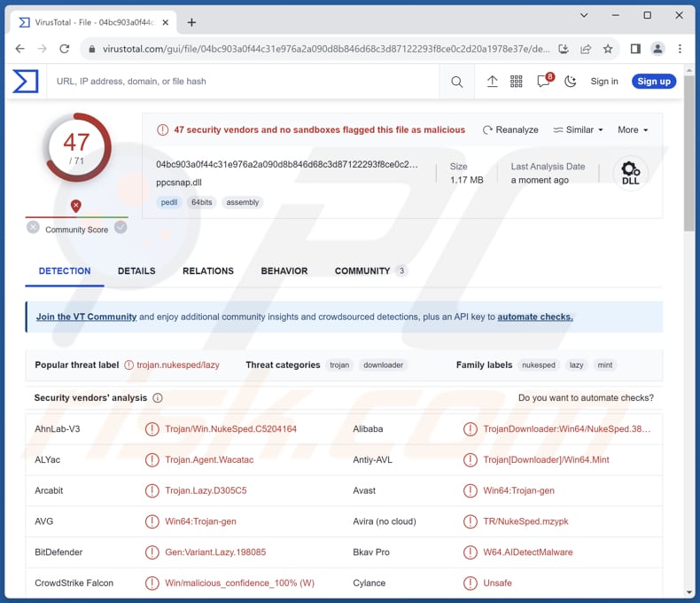Screen dimensions: 700x603
Task: Switch to the DETAILS tab
Action: pyautogui.click(x=136, y=271)
